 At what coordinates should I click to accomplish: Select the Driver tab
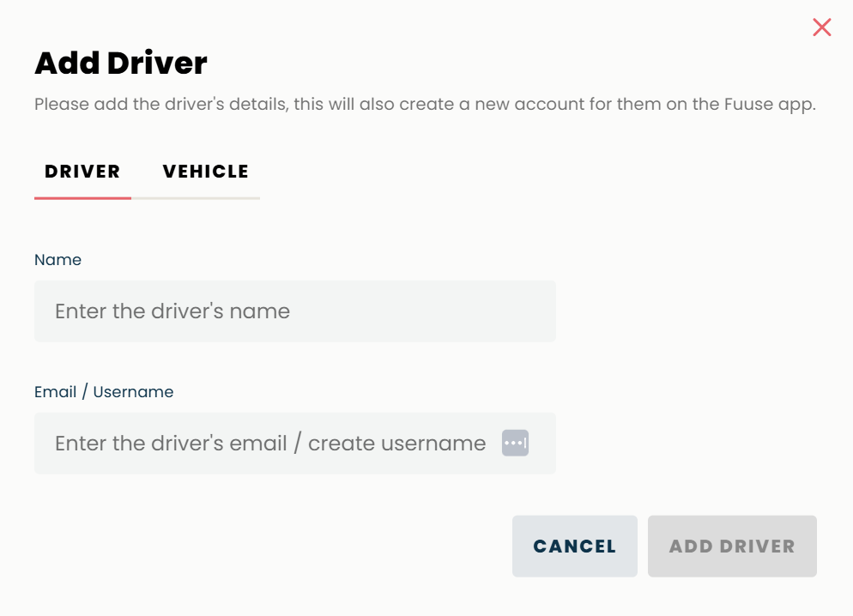click(x=82, y=172)
